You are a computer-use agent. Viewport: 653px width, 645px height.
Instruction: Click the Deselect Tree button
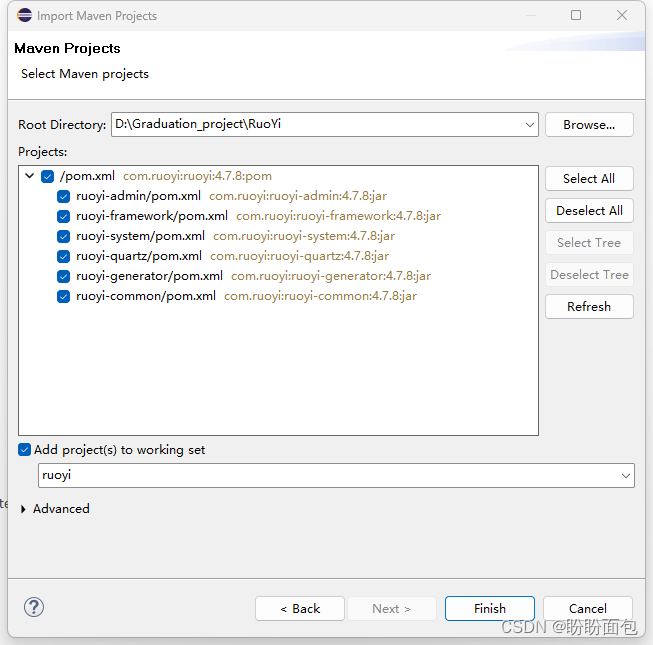pyautogui.click(x=589, y=275)
